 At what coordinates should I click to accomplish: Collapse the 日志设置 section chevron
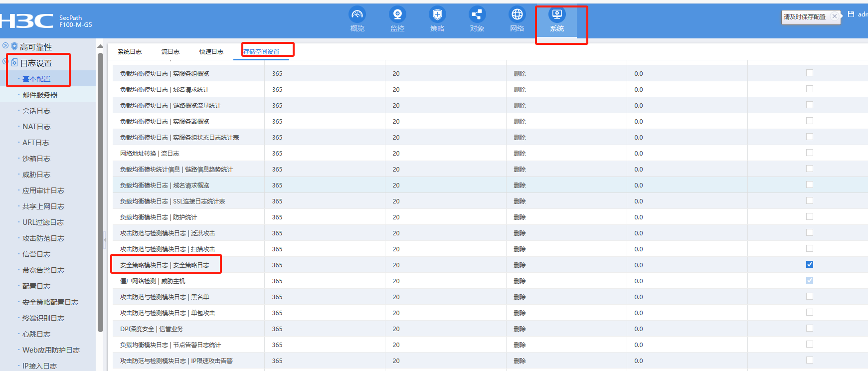5,62
